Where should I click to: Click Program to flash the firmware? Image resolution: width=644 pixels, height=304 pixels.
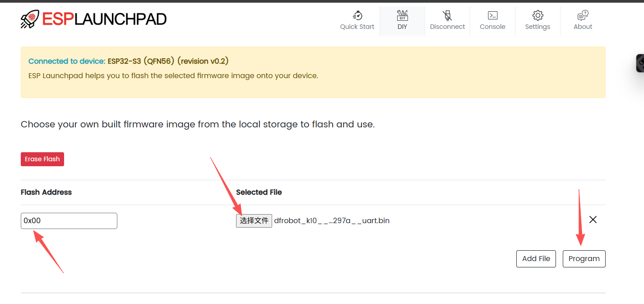point(584,259)
